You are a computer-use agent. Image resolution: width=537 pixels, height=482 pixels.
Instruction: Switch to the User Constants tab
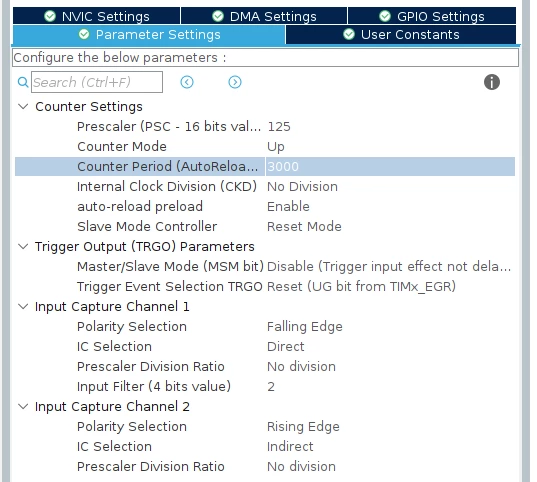[401, 35]
